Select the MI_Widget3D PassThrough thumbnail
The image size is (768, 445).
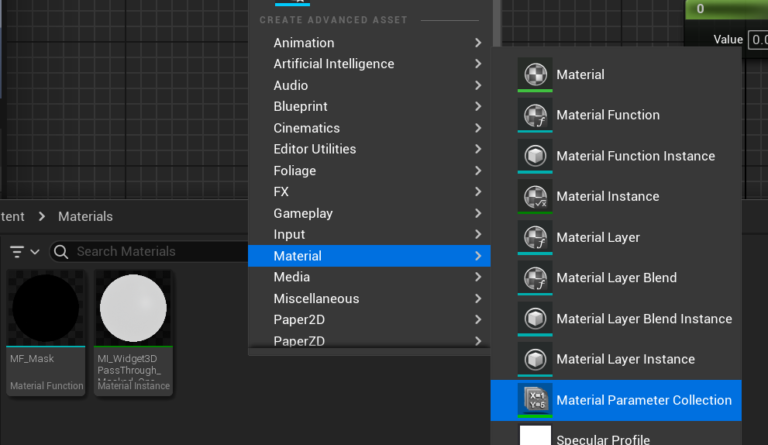(134, 310)
